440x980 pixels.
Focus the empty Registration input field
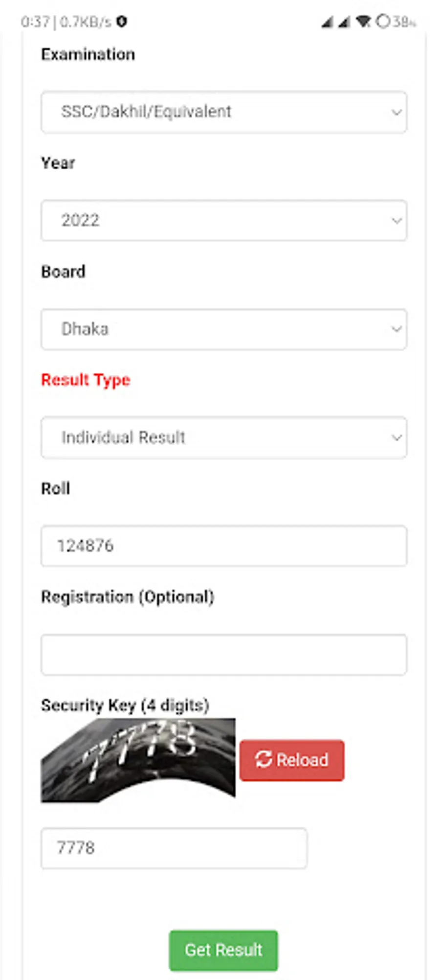(223, 655)
